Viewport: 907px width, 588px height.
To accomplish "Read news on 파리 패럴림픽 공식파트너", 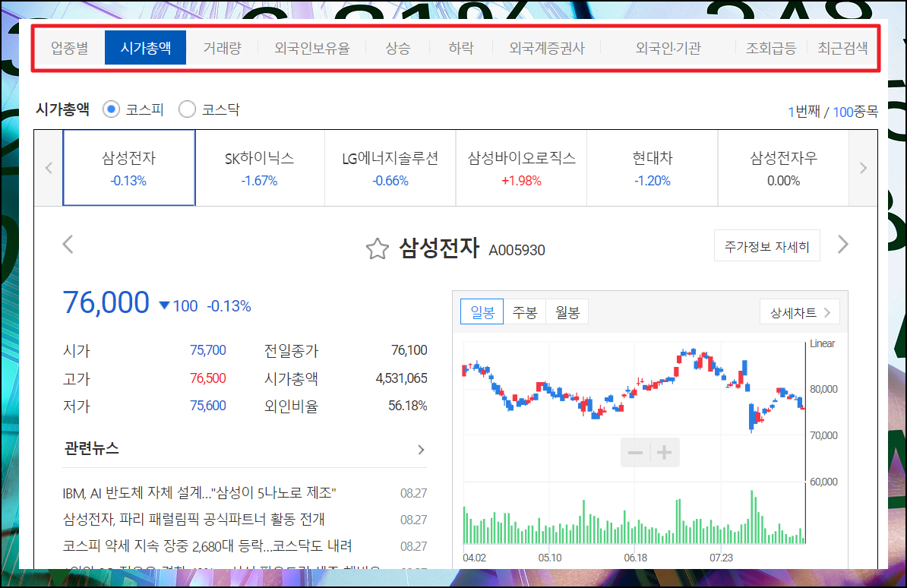I will point(194,519).
